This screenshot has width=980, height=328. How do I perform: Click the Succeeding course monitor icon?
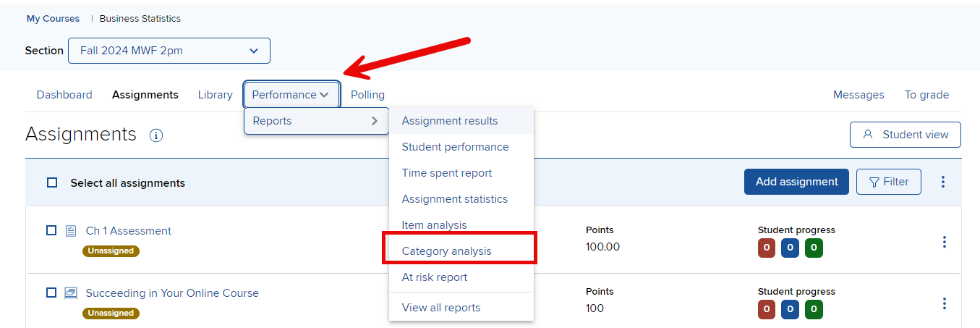[70, 293]
